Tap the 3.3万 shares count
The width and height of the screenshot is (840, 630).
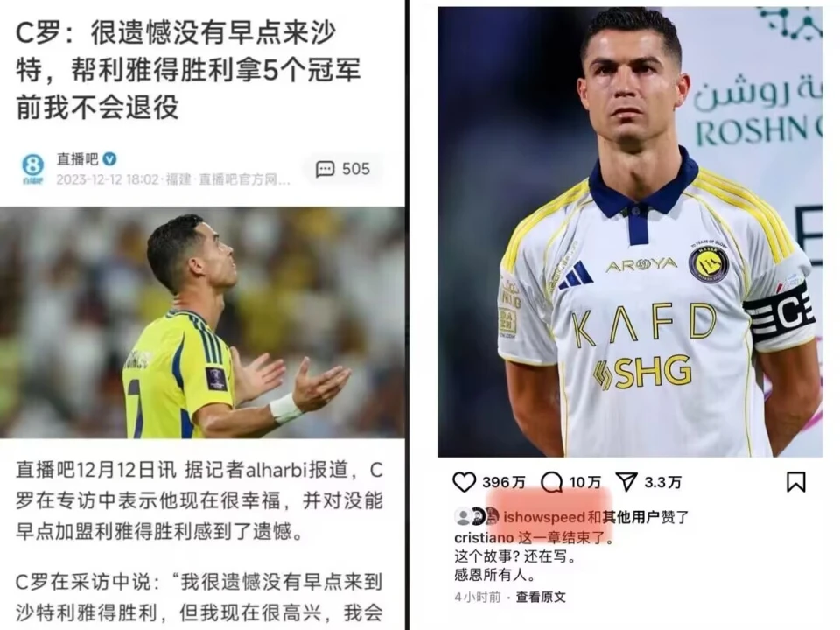(x=662, y=482)
